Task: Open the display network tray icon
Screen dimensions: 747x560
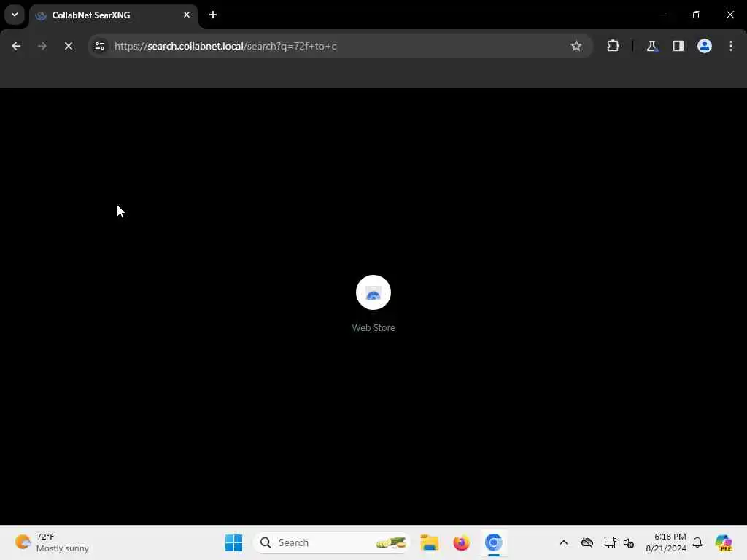Action: tap(611, 542)
